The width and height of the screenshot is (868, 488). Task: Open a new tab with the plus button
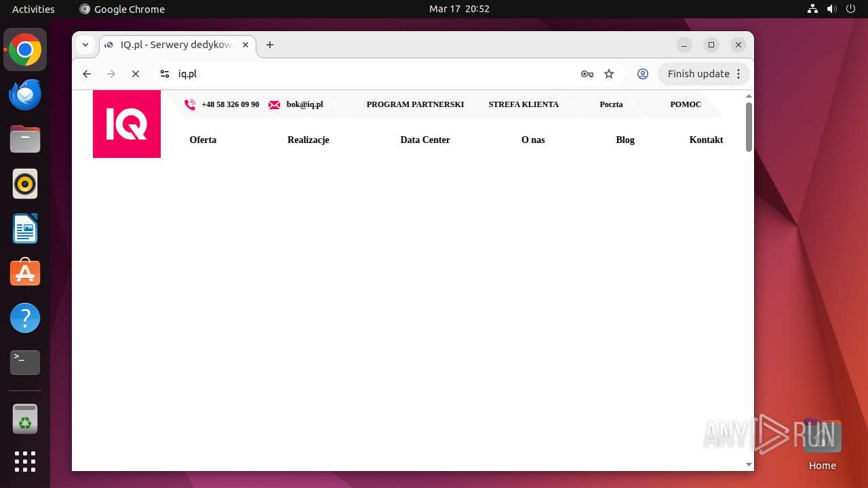[270, 45]
